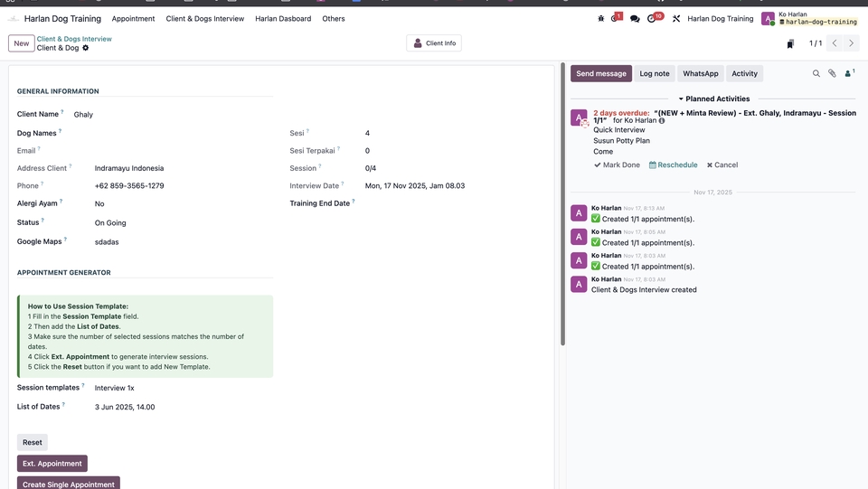Click the planned activity avatar icon
868x489 pixels.
point(579,118)
